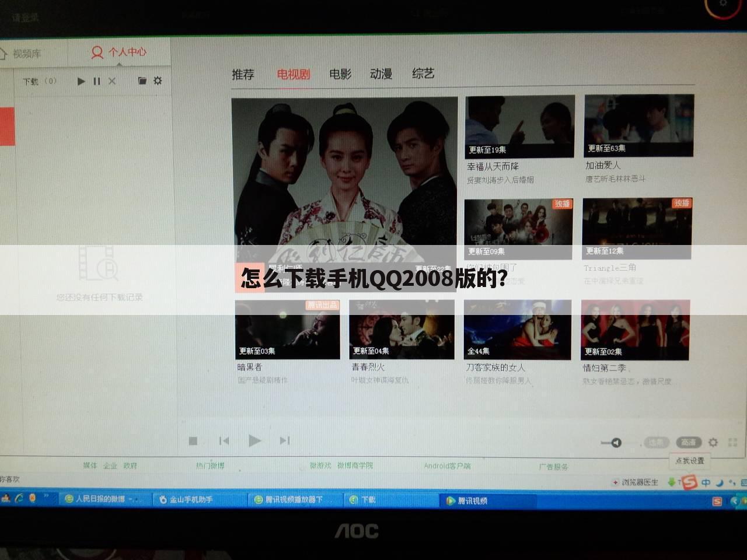This screenshot has width=747, height=560.
Task: Toggle the 高清 quality button
Action: (x=689, y=442)
